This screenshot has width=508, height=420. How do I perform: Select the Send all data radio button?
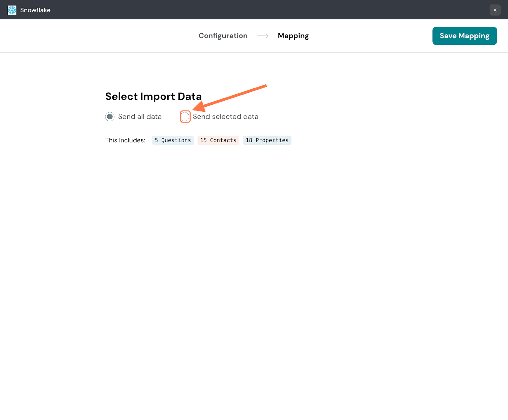[110, 117]
